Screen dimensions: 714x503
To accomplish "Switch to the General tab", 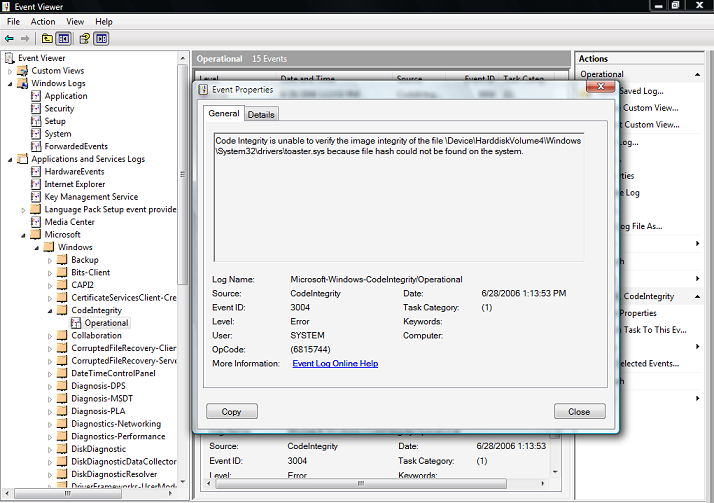I will (x=224, y=113).
